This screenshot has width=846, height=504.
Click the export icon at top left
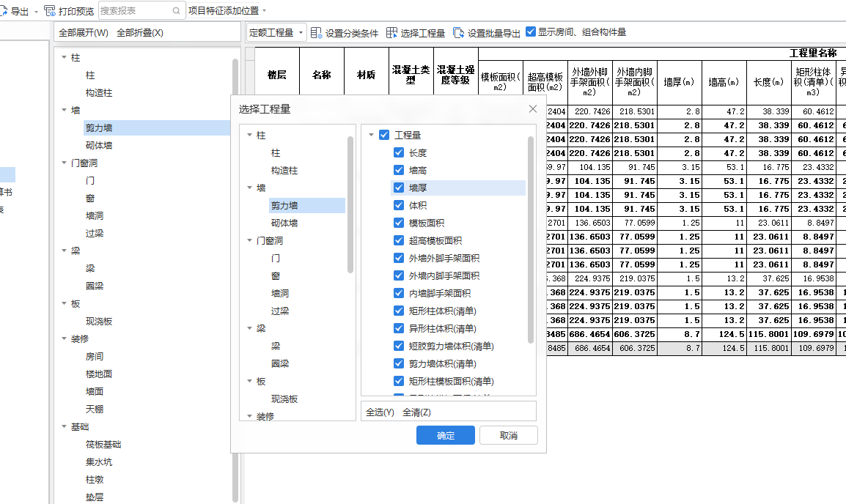pos(3,11)
